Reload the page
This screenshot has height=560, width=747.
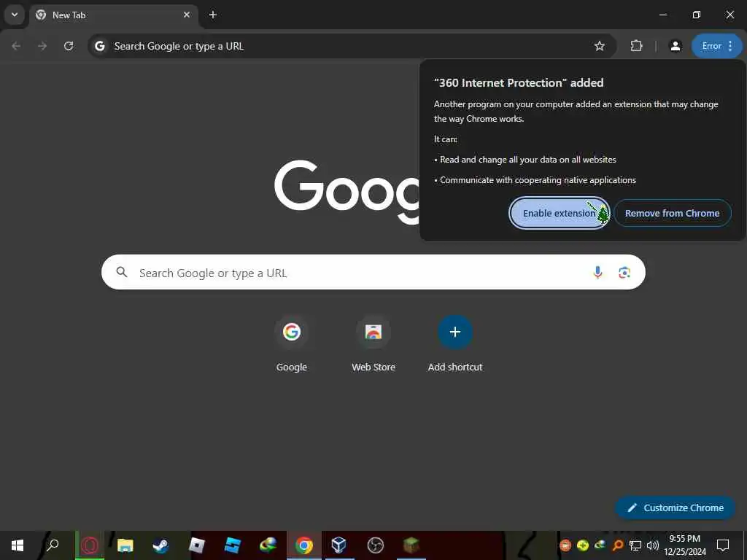(x=69, y=46)
